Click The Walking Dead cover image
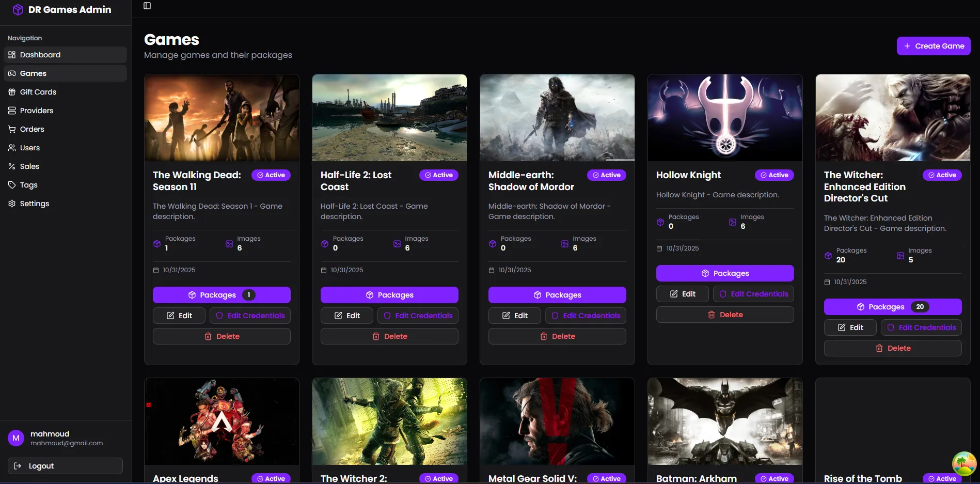This screenshot has width=980, height=484. 222,118
